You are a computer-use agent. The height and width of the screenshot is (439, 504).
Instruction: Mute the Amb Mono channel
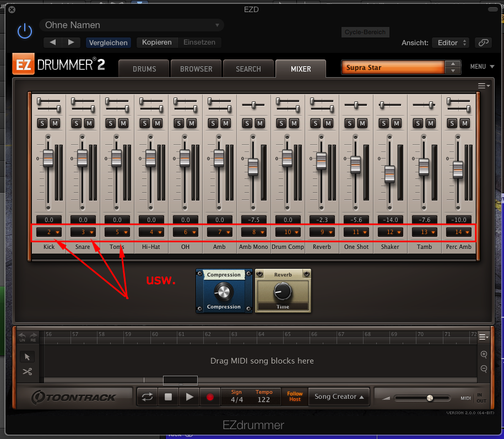(x=260, y=123)
